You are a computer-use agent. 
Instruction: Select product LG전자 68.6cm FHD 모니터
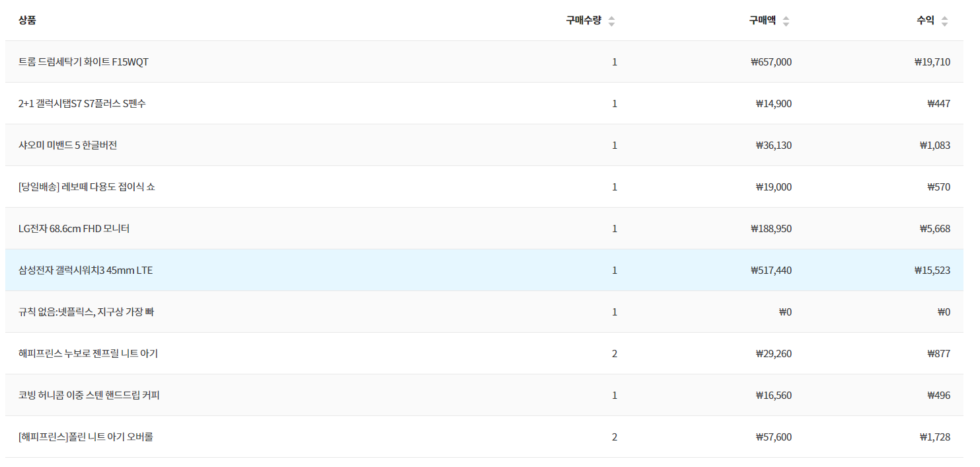74,229
